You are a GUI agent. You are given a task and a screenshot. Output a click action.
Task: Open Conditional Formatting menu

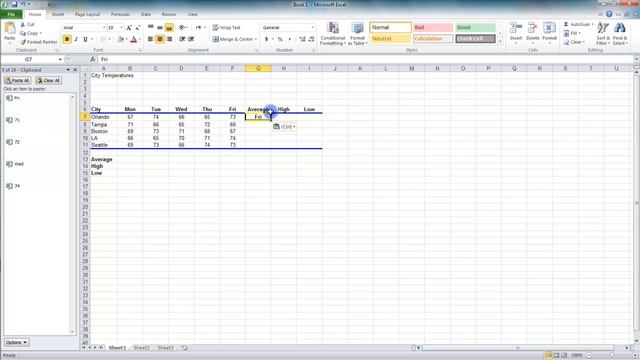click(x=333, y=33)
